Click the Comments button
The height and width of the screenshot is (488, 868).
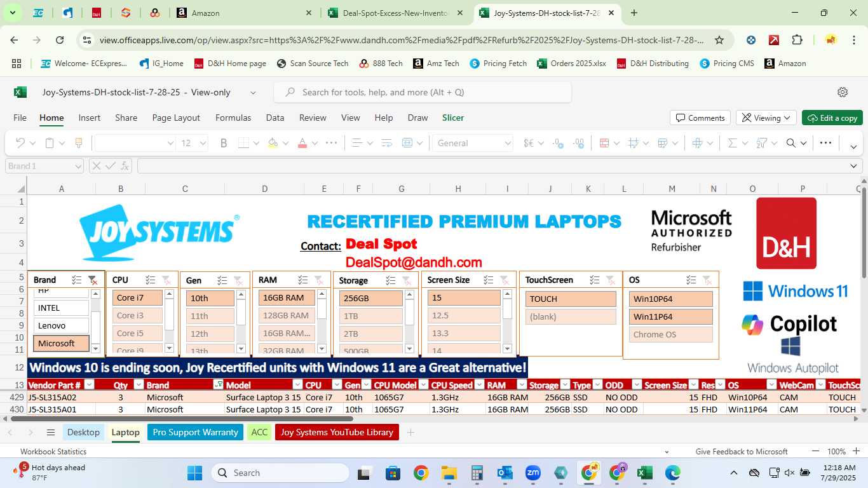tap(700, 118)
